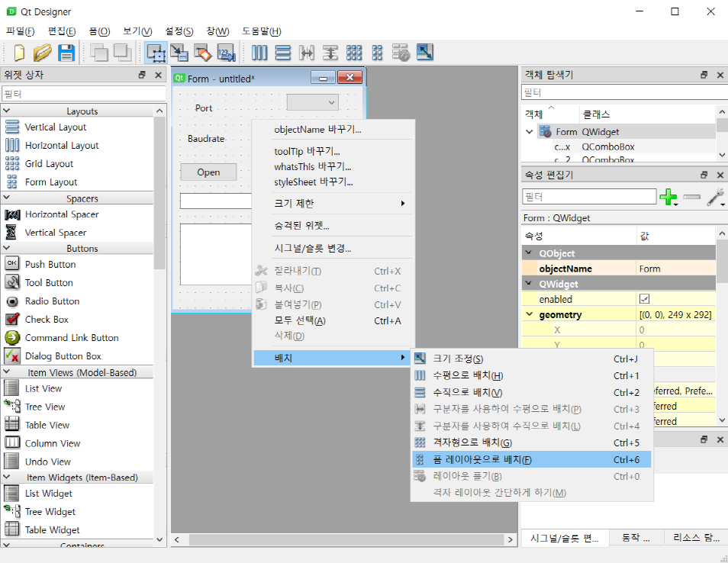Choose 폼 레이아웃으로 배치 in submenu

pyautogui.click(x=532, y=459)
